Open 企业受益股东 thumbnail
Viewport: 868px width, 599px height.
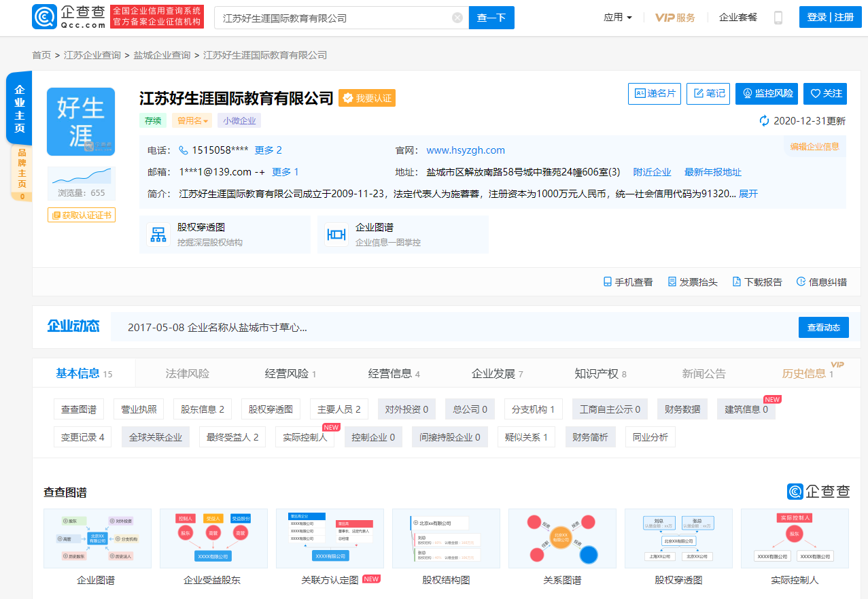tap(213, 538)
